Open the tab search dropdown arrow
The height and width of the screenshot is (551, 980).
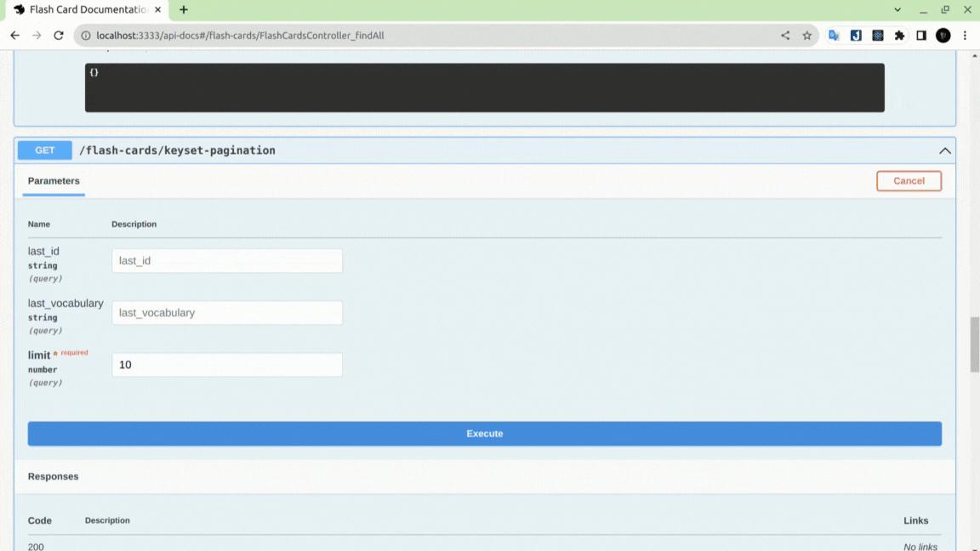click(x=897, y=10)
